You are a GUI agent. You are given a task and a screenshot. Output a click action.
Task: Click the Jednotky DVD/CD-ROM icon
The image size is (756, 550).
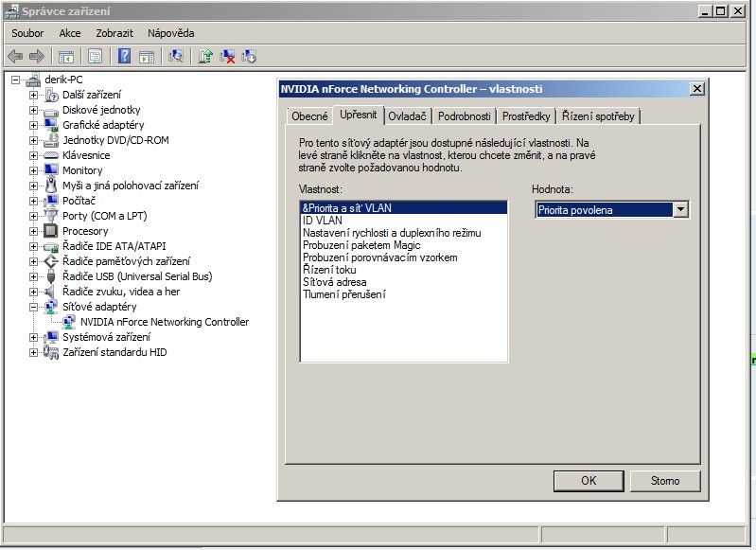tap(51, 140)
